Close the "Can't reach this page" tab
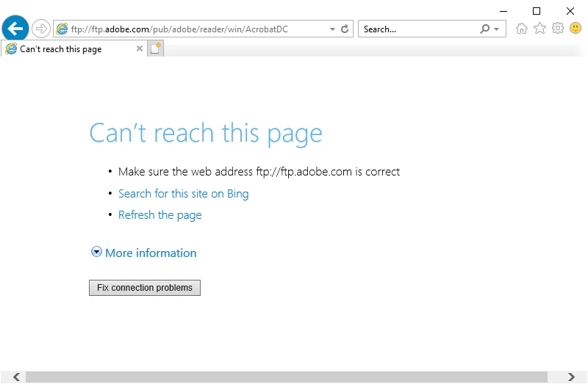 (140, 48)
